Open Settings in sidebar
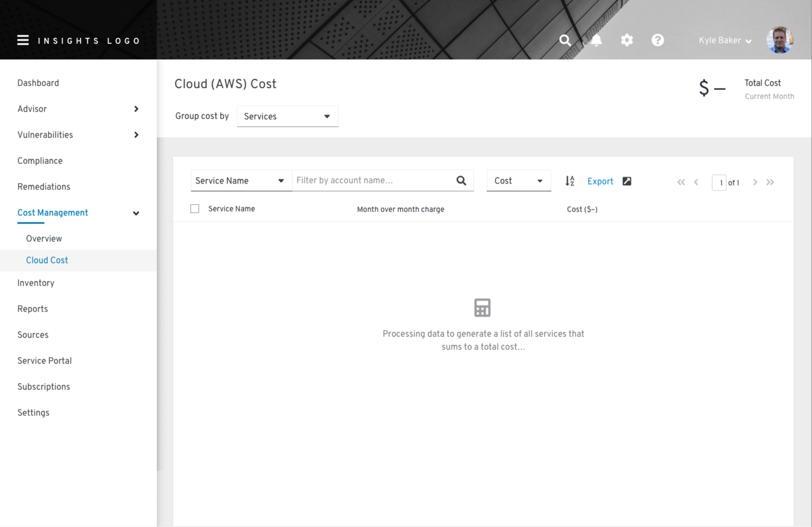The image size is (812, 527). (34, 412)
